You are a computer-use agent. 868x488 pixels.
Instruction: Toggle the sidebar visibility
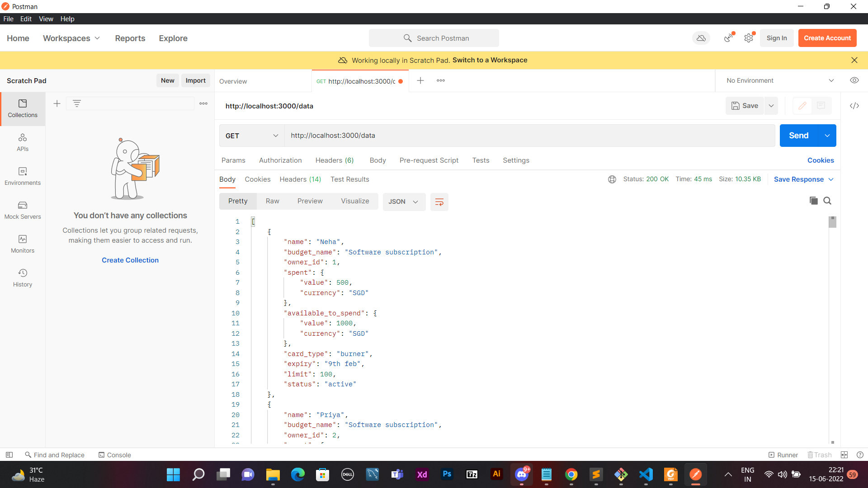click(9, 455)
